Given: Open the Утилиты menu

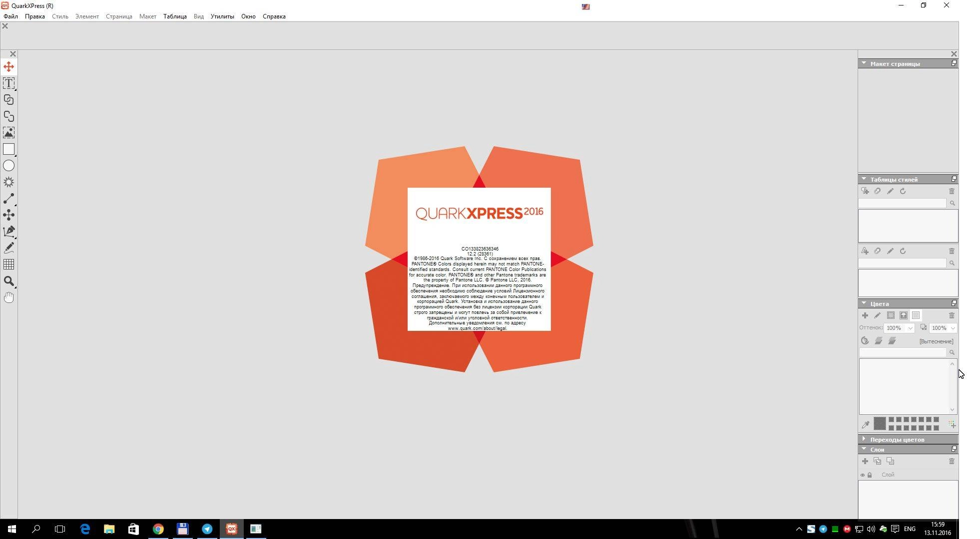Looking at the screenshot, I should pyautogui.click(x=222, y=16).
